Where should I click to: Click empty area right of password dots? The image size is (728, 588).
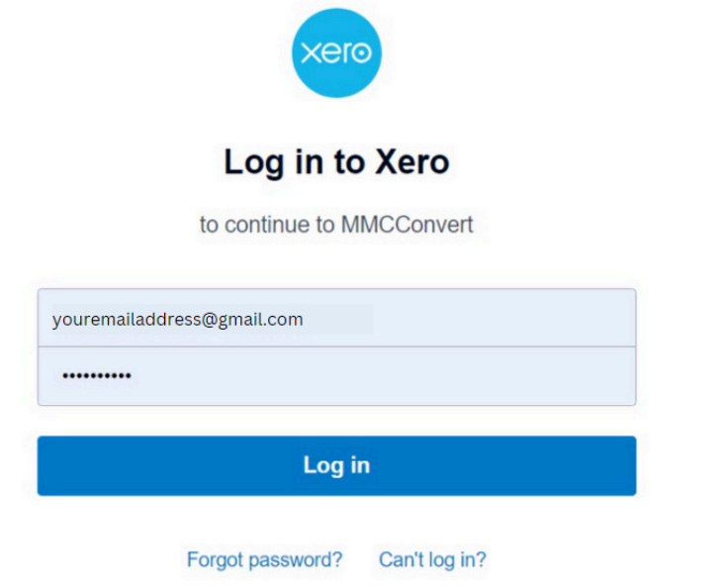pos(383,376)
